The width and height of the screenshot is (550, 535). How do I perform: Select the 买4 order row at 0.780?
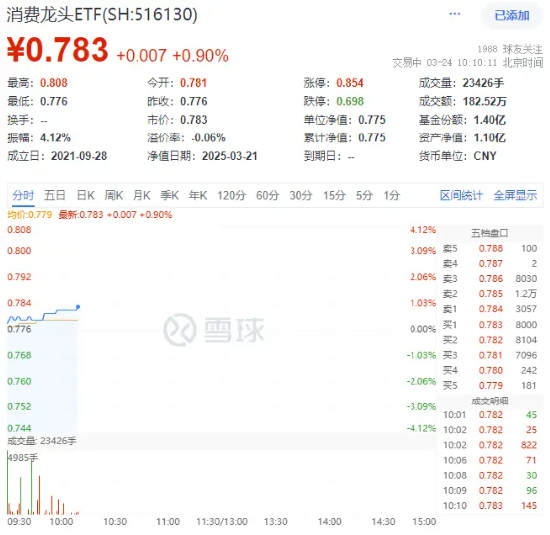click(x=490, y=370)
